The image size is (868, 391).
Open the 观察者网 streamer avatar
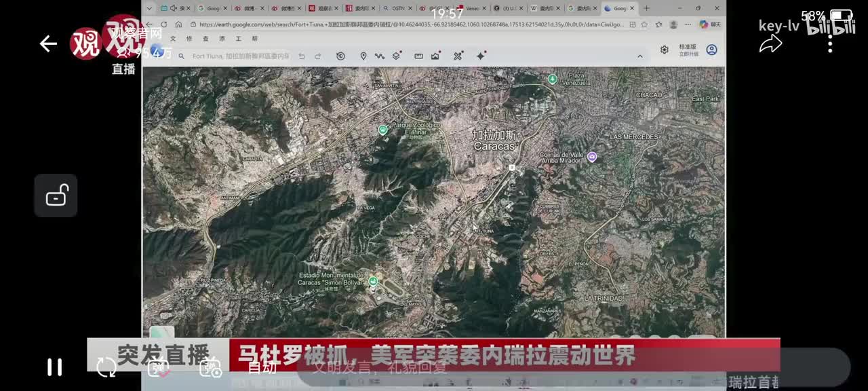click(85, 43)
